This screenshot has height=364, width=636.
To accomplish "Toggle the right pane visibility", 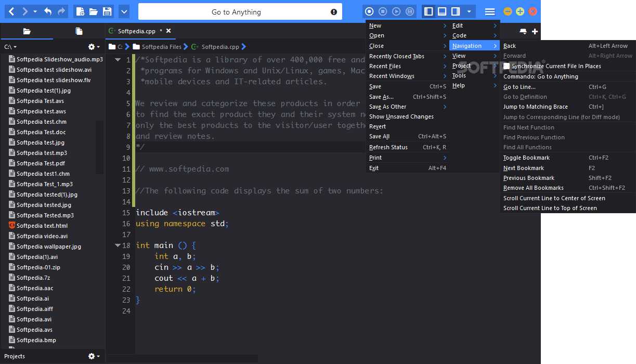I will (x=457, y=11).
